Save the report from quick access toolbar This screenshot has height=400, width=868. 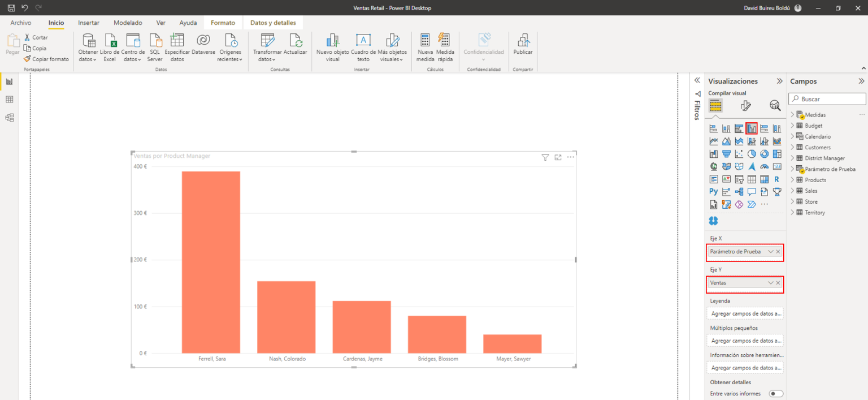[11, 8]
